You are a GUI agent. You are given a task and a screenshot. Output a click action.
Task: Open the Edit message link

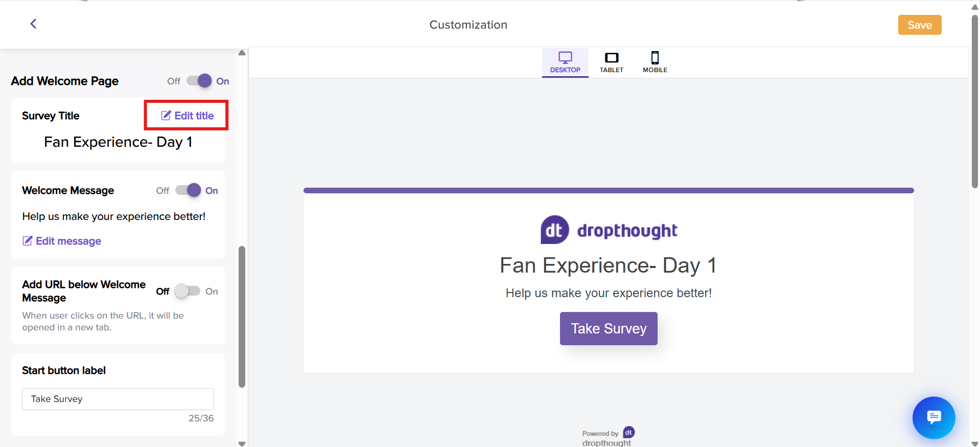(x=68, y=241)
